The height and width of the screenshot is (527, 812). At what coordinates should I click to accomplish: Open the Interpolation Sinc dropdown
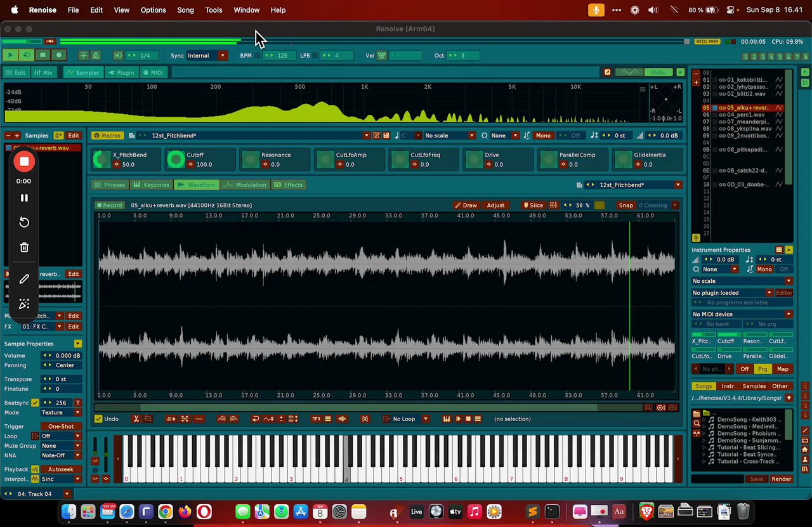tap(61, 479)
